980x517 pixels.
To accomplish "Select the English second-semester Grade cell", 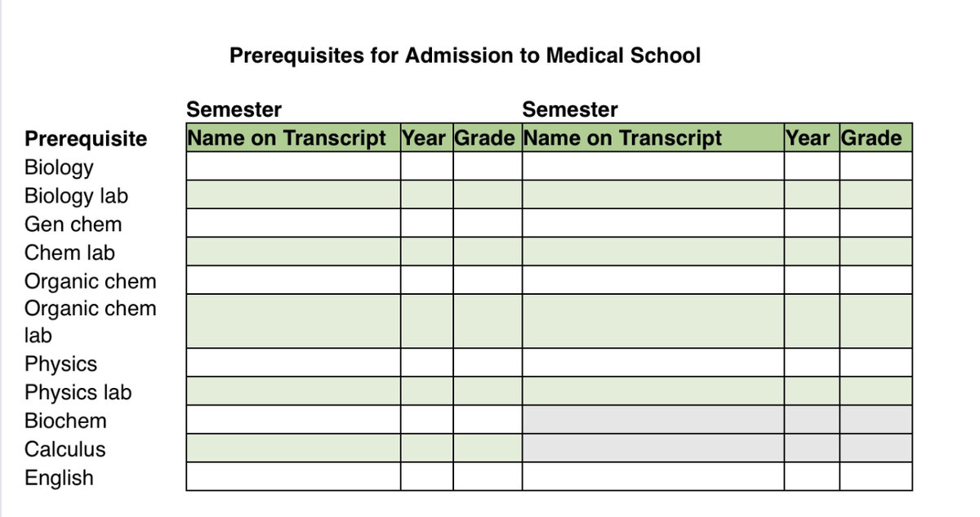I will tap(875, 476).
